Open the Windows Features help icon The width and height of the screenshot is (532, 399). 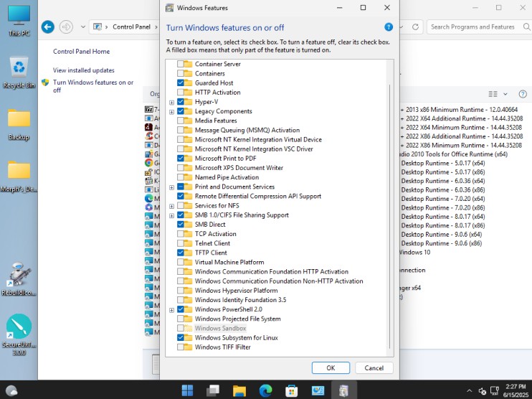click(389, 27)
